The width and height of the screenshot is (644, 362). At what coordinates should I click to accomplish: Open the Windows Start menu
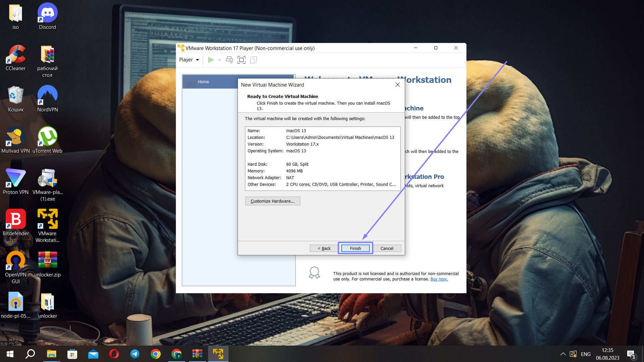click(10, 354)
